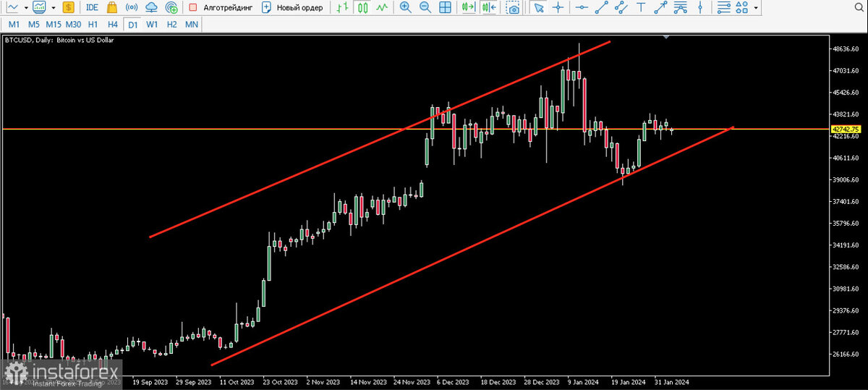Select the D1 timeframe
Screen dimensions: 868x390
click(132, 24)
